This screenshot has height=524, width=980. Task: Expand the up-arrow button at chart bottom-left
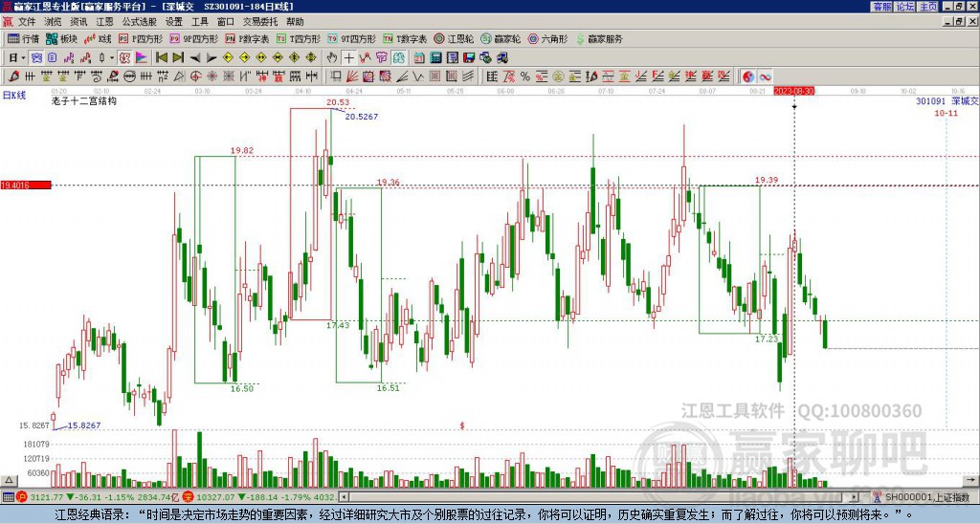pos(8,480)
